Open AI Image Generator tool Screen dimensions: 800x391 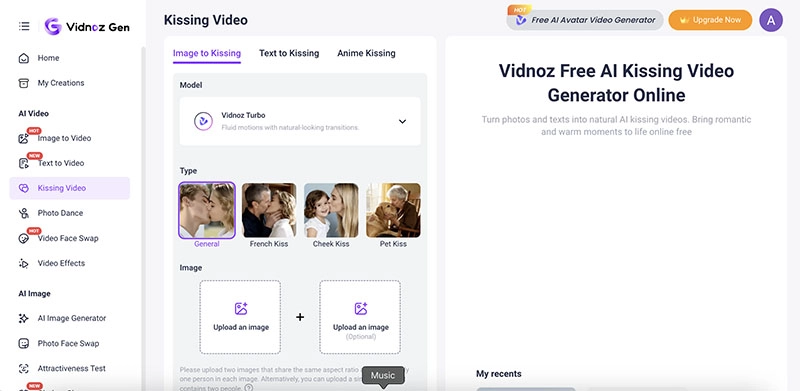72,319
